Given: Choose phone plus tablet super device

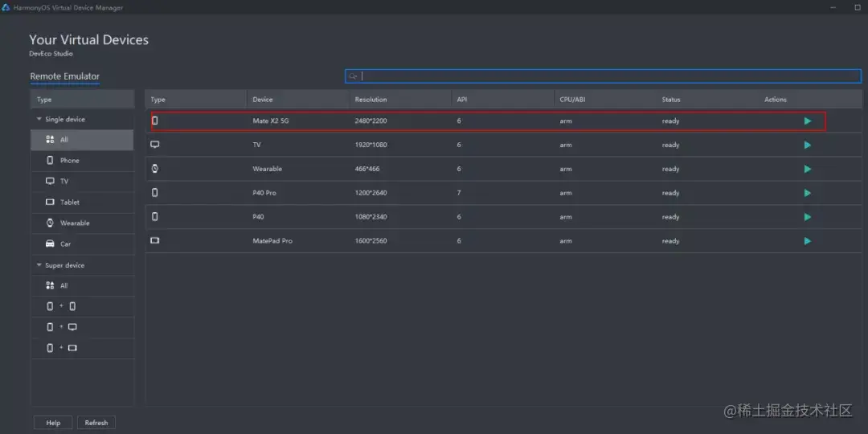Looking at the screenshot, I should (x=82, y=348).
